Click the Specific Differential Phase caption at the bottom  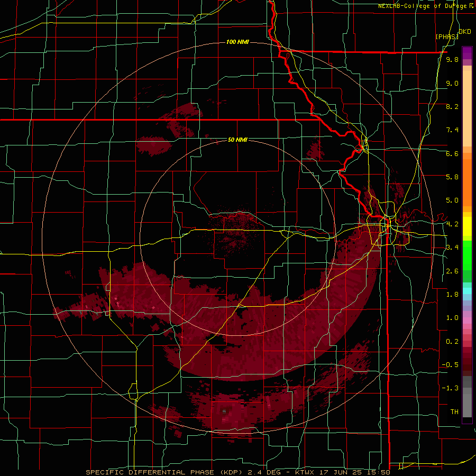pyautogui.click(x=237, y=472)
